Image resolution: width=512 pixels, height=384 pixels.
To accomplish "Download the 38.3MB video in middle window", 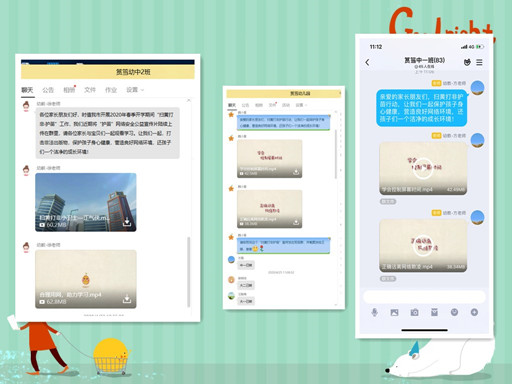I will coord(296,222).
